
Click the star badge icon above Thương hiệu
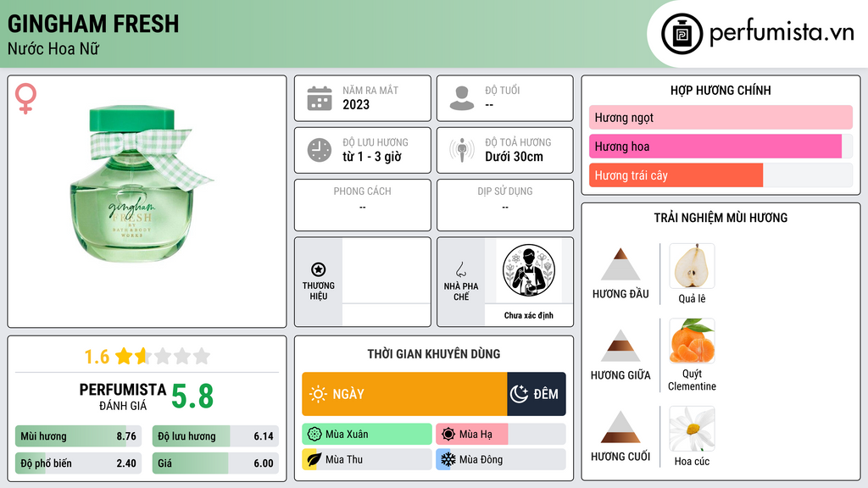[319, 269]
